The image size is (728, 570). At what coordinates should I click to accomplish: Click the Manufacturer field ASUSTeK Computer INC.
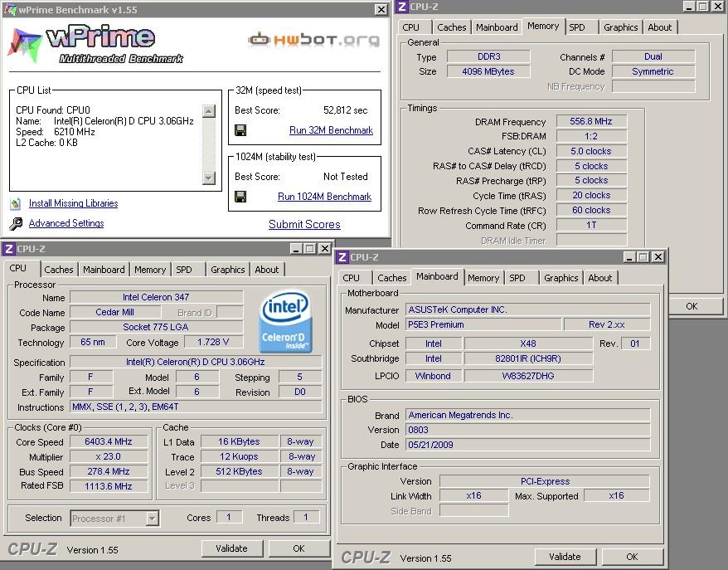(x=528, y=309)
